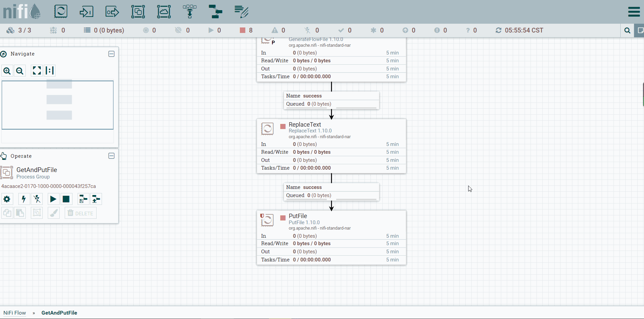This screenshot has height=319, width=644.
Task: Select the Output Port toolbar icon
Action: [x=112, y=12]
